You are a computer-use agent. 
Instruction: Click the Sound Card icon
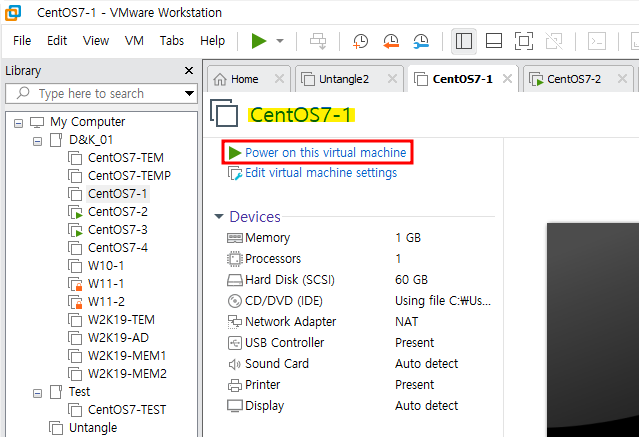pyautogui.click(x=235, y=364)
